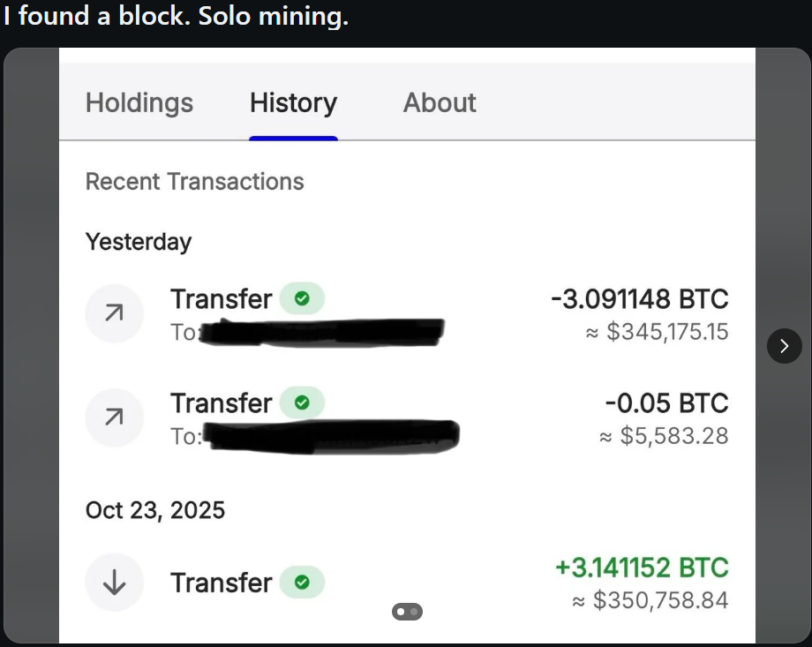The width and height of the screenshot is (812, 647).
Task: Open the About tab
Action: [440, 103]
